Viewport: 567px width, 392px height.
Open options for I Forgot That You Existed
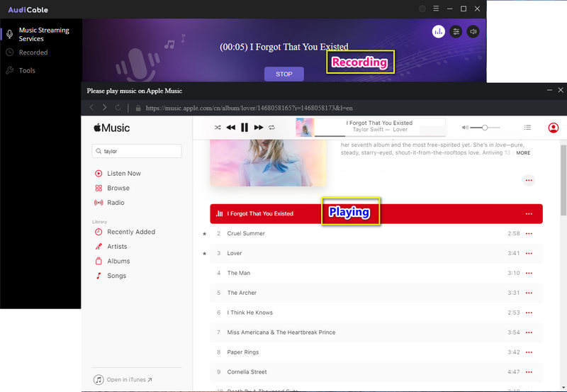pyautogui.click(x=529, y=213)
